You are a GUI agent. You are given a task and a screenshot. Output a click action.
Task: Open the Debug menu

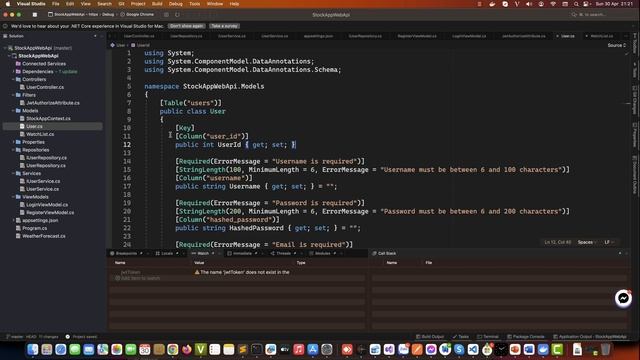click(x=176, y=4)
